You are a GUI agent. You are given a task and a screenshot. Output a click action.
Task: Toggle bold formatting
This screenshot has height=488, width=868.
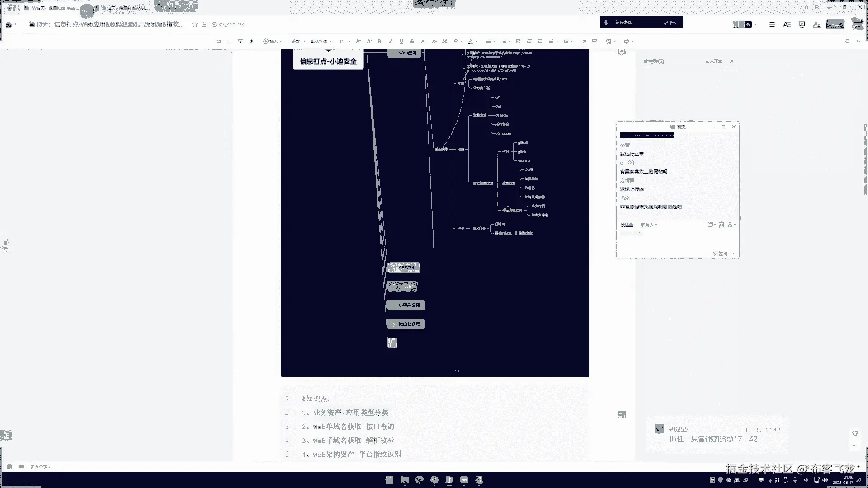point(380,41)
